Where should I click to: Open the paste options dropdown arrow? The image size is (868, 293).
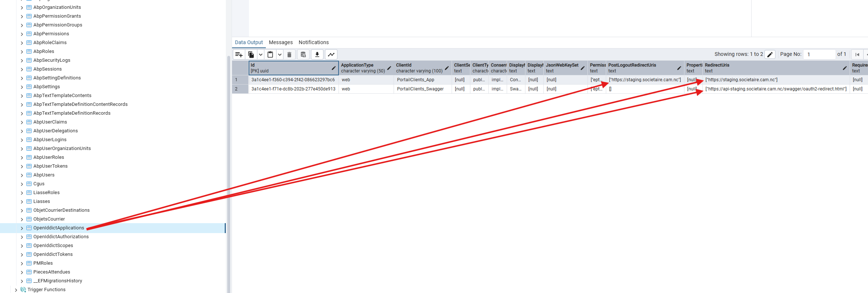coord(280,54)
